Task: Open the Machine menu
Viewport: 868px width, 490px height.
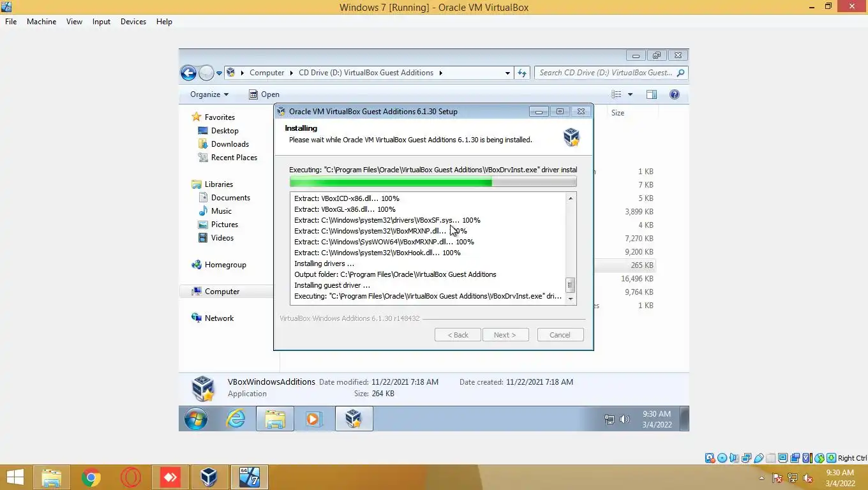Action: tap(41, 21)
